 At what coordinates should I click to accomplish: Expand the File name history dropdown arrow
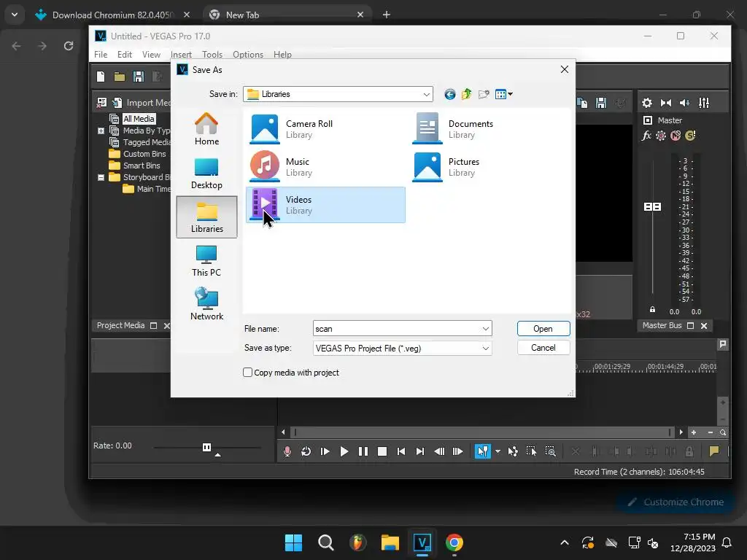pos(485,329)
